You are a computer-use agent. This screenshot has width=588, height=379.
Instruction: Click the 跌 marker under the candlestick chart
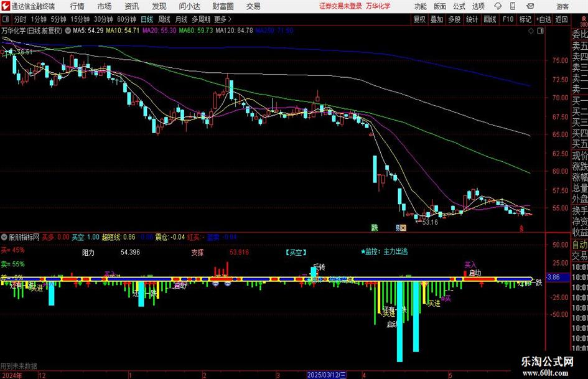pos(374,227)
